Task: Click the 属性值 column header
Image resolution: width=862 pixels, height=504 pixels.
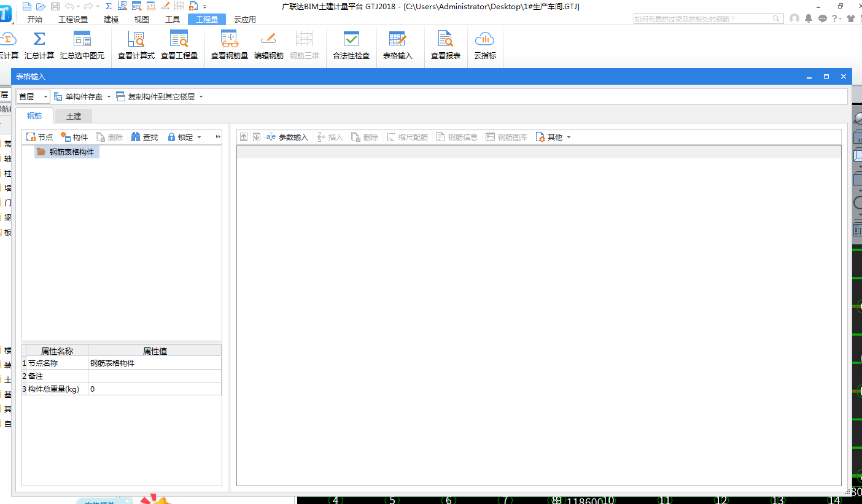Action: (x=155, y=351)
